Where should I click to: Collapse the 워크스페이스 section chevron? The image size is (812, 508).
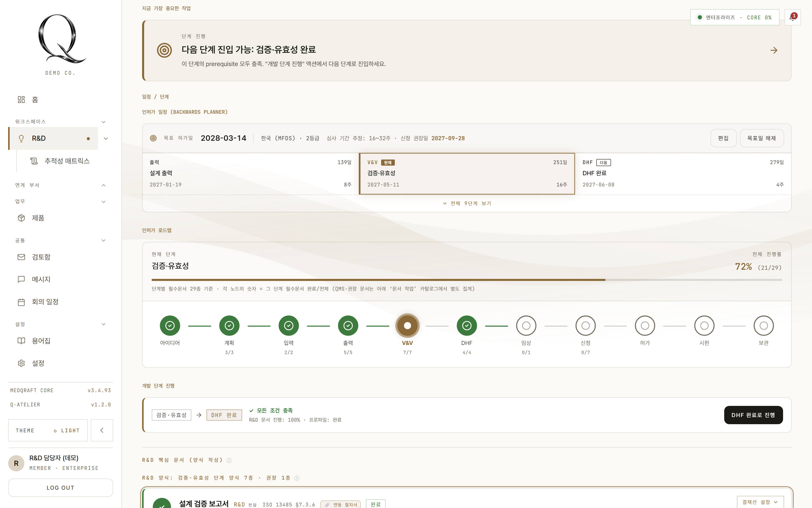(104, 122)
